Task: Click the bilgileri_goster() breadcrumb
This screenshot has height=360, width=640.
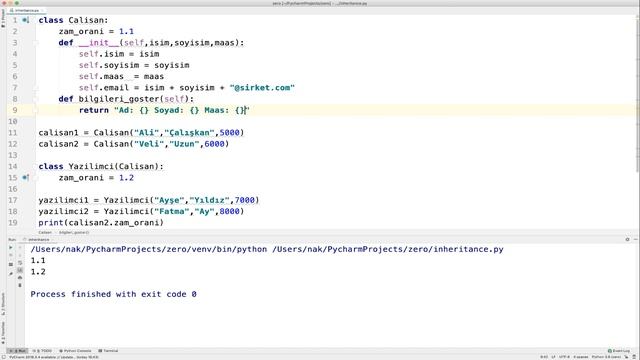Action: click(x=74, y=232)
